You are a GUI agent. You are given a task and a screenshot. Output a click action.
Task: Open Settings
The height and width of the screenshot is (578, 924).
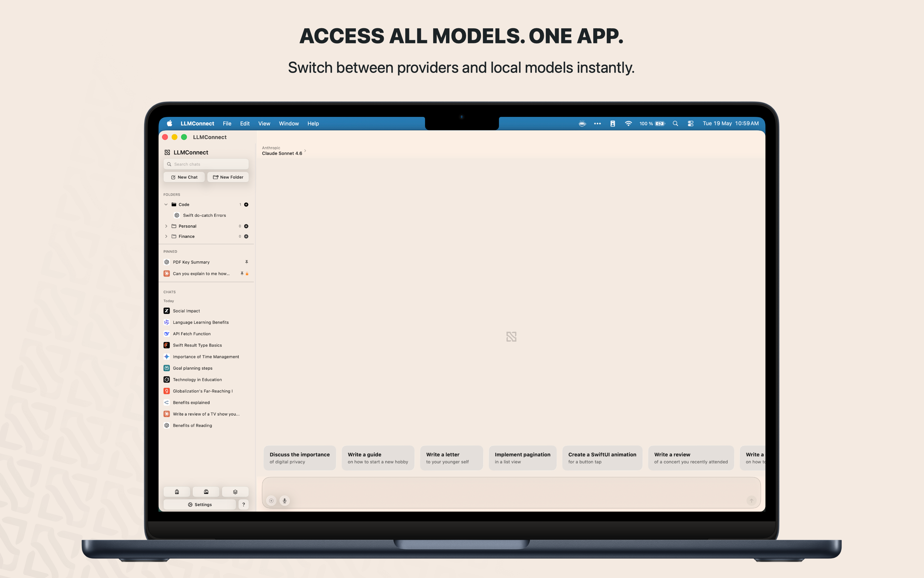pos(200,504)
